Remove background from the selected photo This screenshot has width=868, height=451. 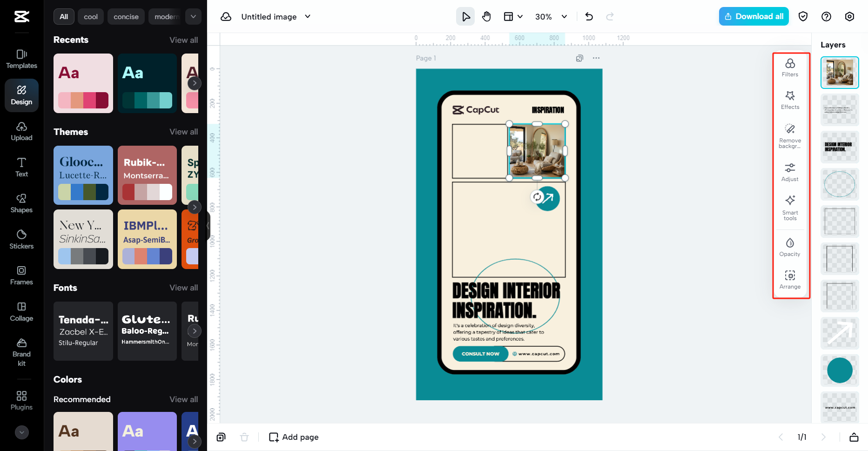[790, 136]
